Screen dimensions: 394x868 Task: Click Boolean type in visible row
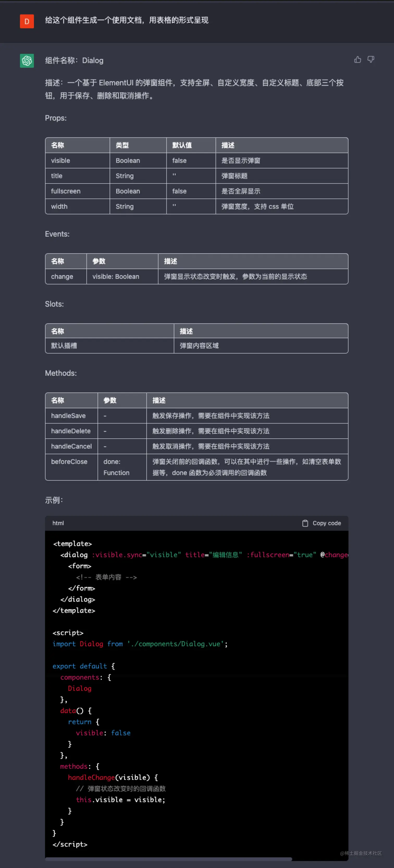138,161
